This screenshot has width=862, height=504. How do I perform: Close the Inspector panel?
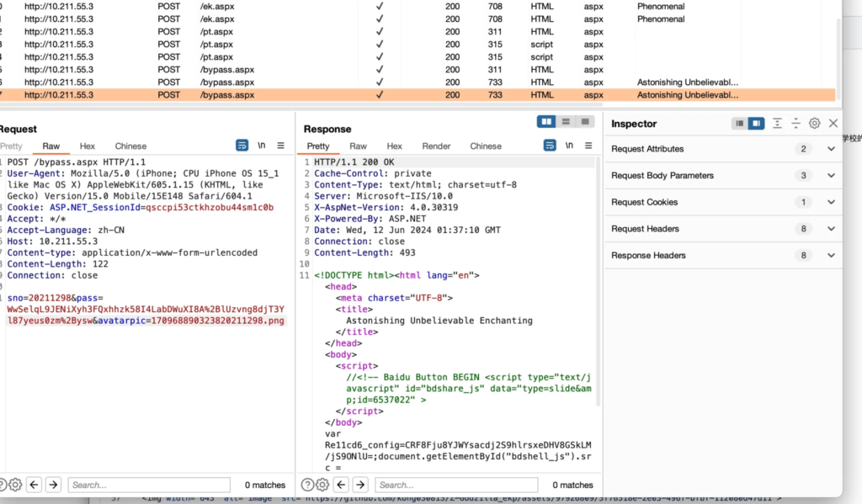coord(833,124)
